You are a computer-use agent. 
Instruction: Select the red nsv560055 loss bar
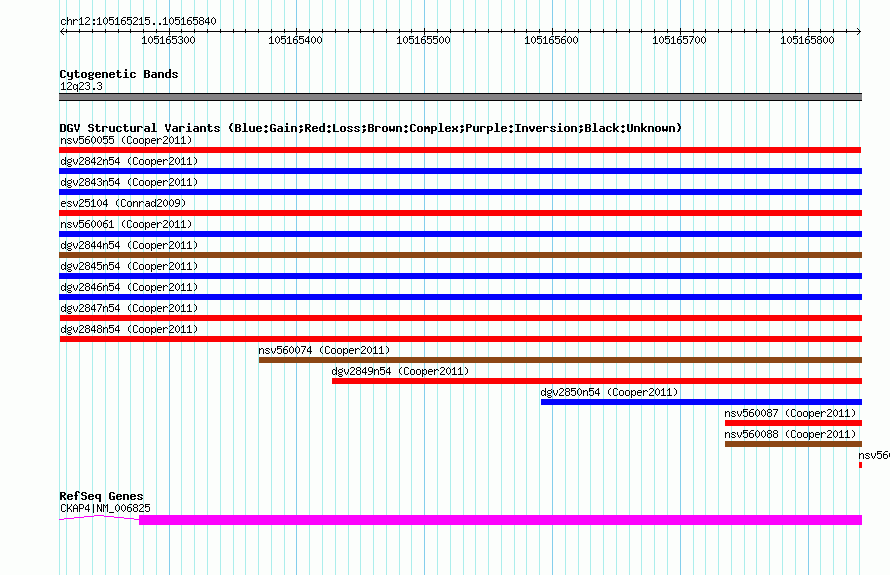(460, 150)
